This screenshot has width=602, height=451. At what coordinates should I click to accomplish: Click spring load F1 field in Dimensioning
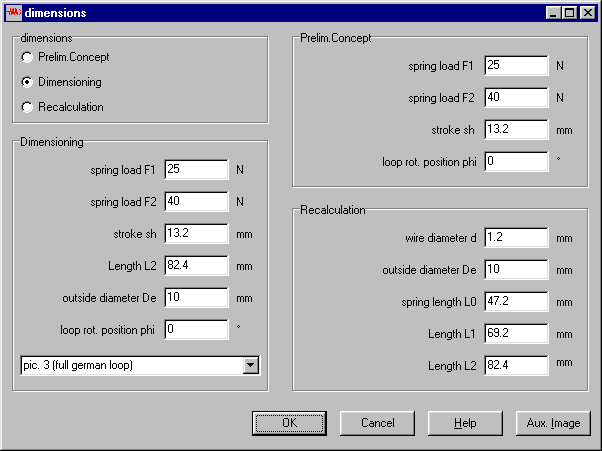pyautogui.click(x=197, y=170)
